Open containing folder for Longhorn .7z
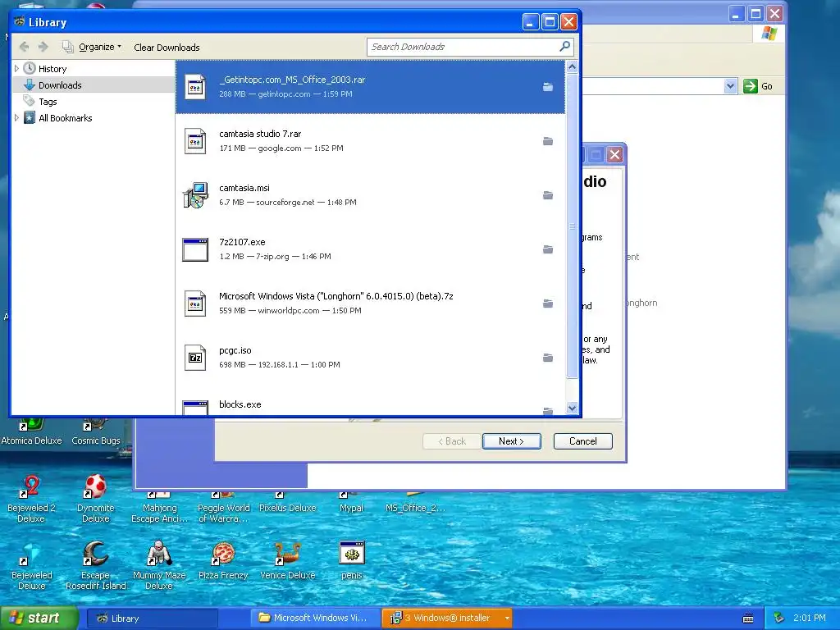The image size is (840, 630). coord(547,304)
